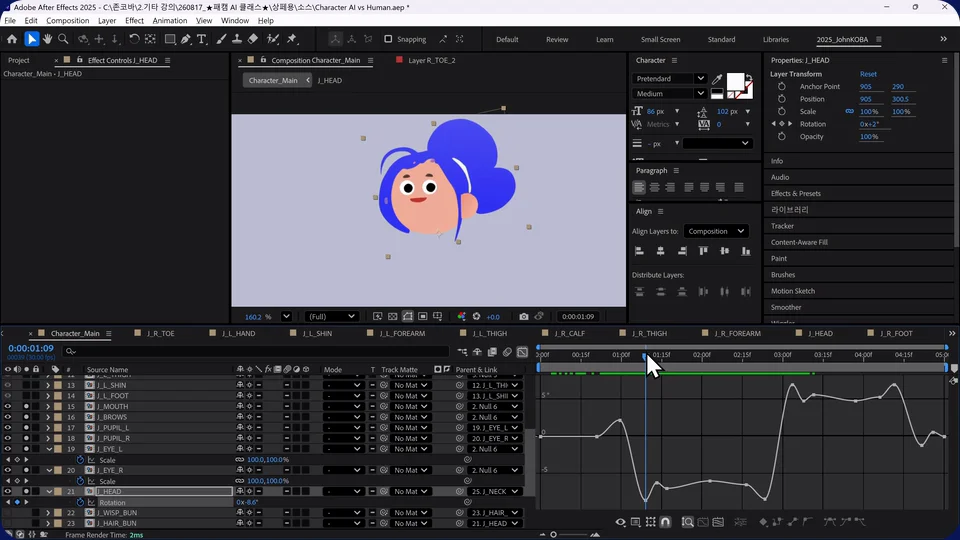The height and width of the screenshot is (540, 960).
Task: Collapse the J_EYE_L layer
Action: pyautogui.click(x=49, y=449)
